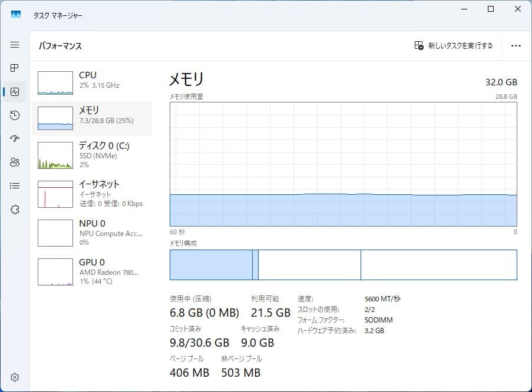Click the memory usage history graph
Screen dimensions: 532x392
[x=342, y=165]
